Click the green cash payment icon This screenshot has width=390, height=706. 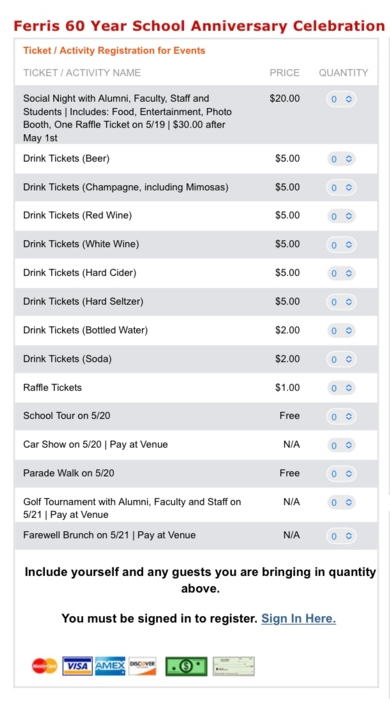[x=186, y=666]
